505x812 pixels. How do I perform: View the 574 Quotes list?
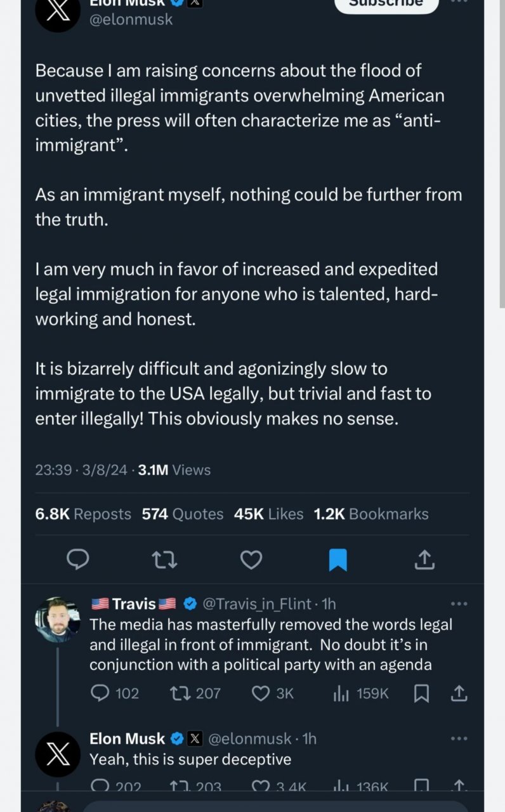pos(183,514)
